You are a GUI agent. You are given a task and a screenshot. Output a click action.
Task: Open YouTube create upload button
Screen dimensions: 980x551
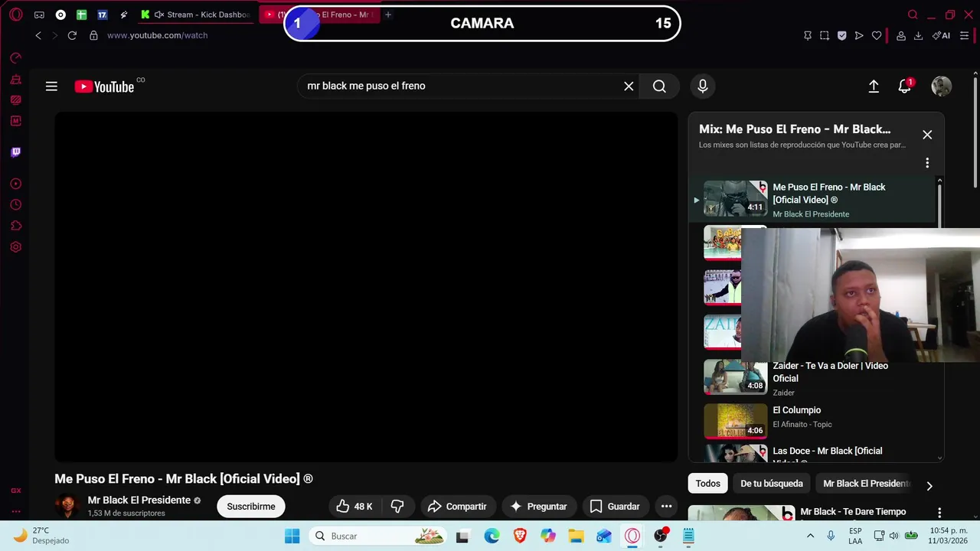pyautogui.click(x=874, y=86)
